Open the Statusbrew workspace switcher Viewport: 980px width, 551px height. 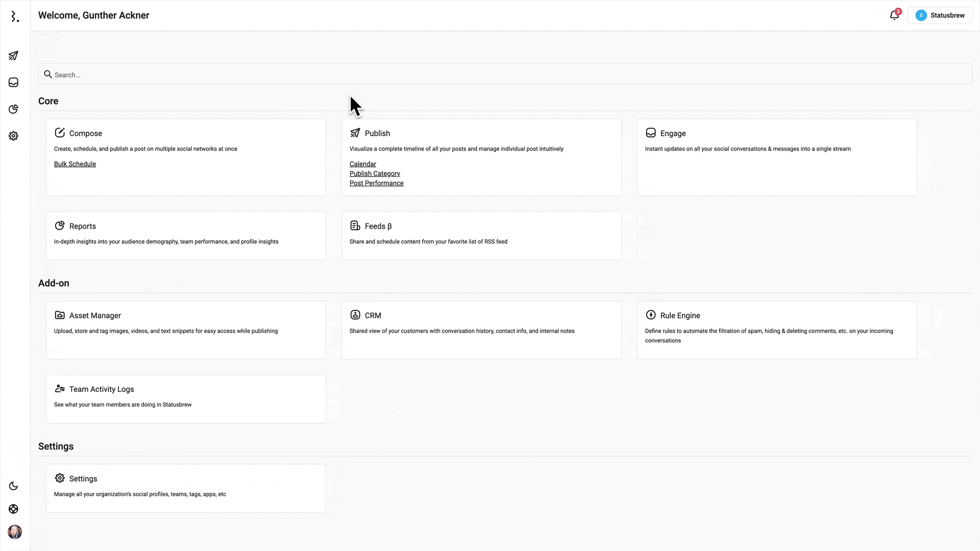941,15
